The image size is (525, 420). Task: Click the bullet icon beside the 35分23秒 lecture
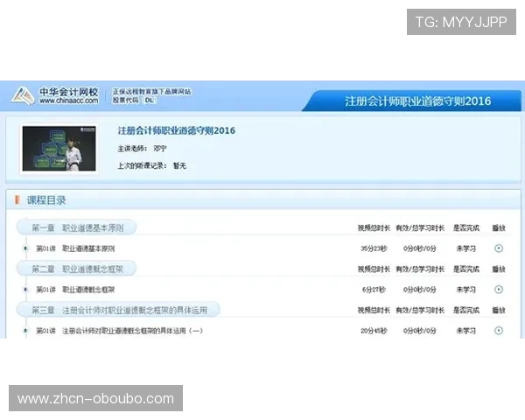[25, 248]
